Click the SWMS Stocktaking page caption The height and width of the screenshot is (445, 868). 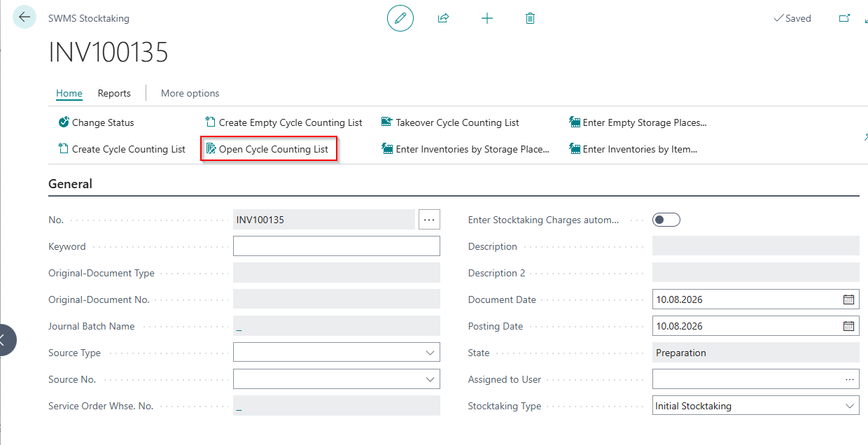pyautogui.click(x=89, y=18)
